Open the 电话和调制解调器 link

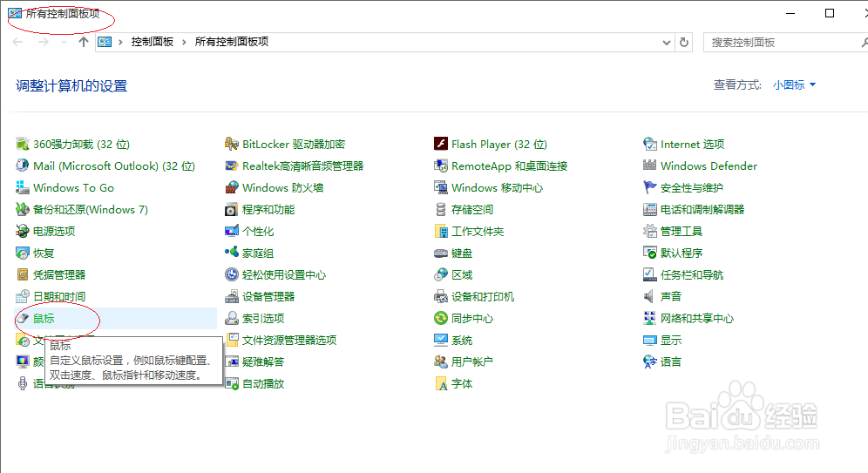click(702, 210)
